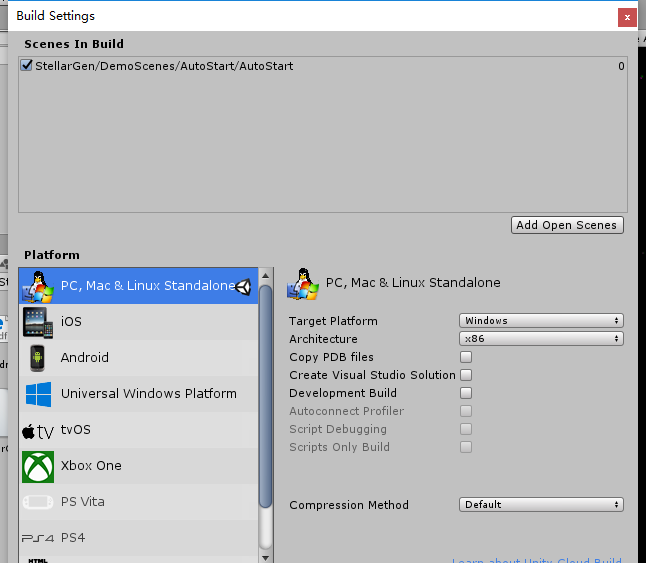
Task: Click the Target Platform label
Action: tap(333, 321)
